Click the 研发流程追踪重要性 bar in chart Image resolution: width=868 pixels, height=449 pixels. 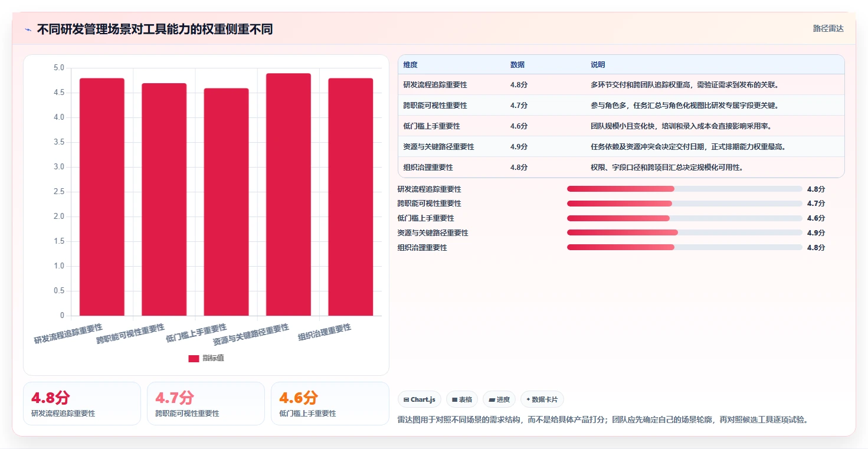(x=102, y=197)
